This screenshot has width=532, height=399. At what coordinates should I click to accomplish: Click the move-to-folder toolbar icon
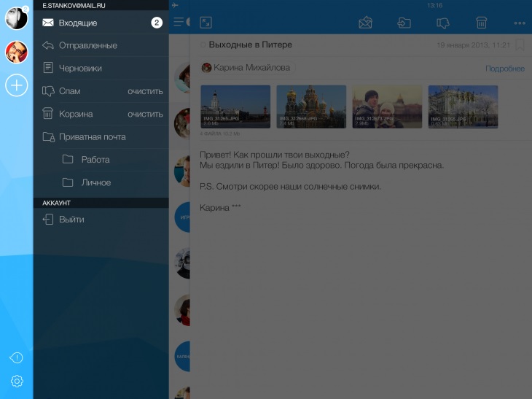point(404,23)
